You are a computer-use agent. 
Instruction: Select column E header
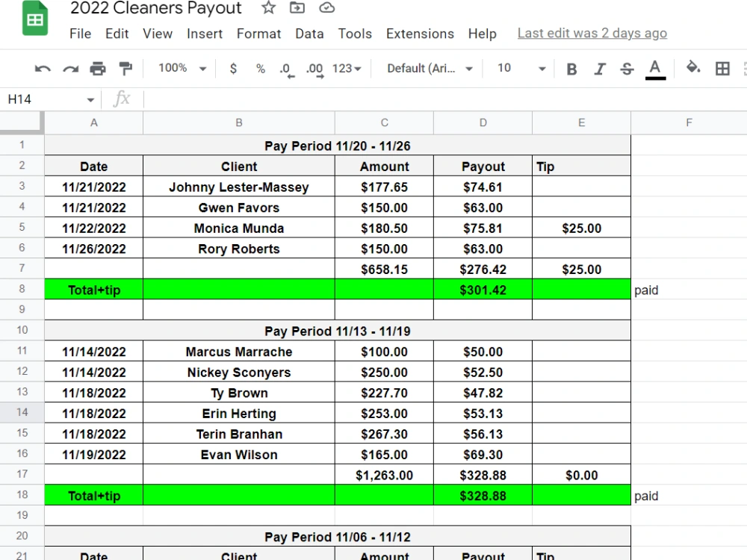tap(582, 123)
